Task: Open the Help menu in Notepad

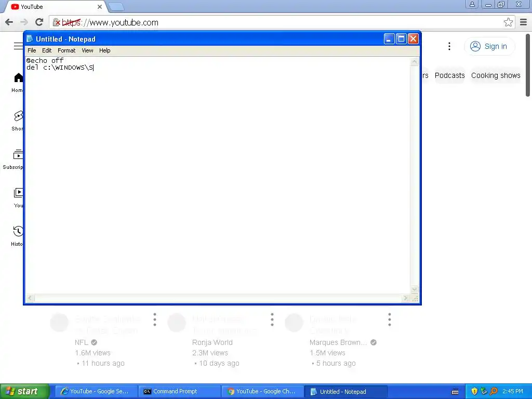Action: pos(104,50)
